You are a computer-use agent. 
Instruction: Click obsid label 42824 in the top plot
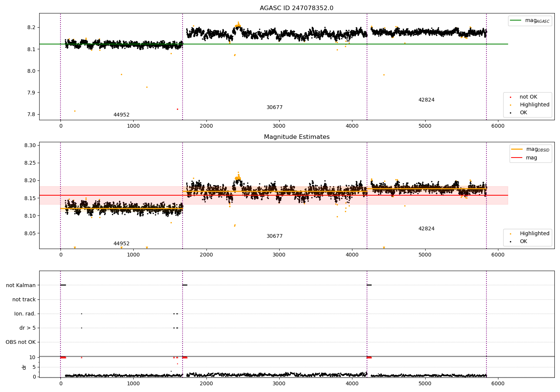pos(426,100)
